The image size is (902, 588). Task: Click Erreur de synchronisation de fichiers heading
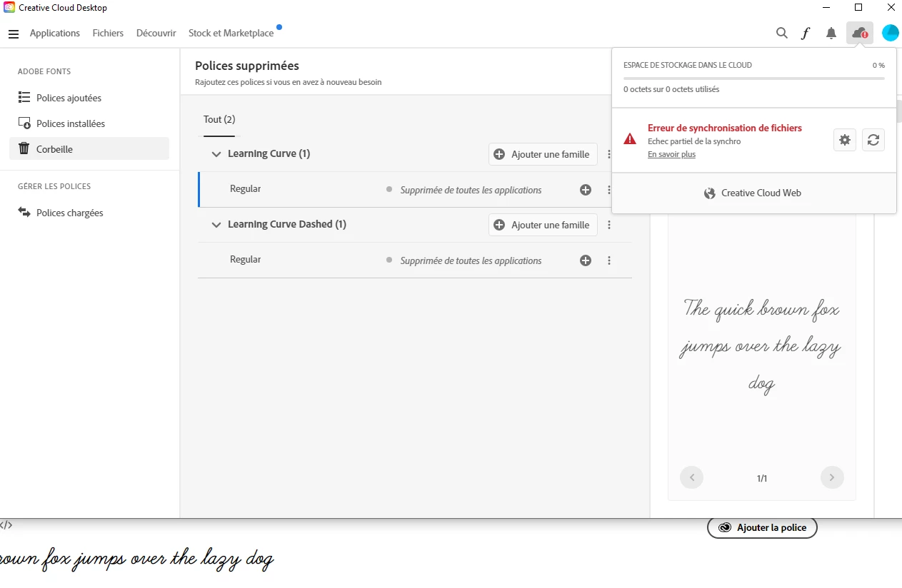click(x=725, y=128)
